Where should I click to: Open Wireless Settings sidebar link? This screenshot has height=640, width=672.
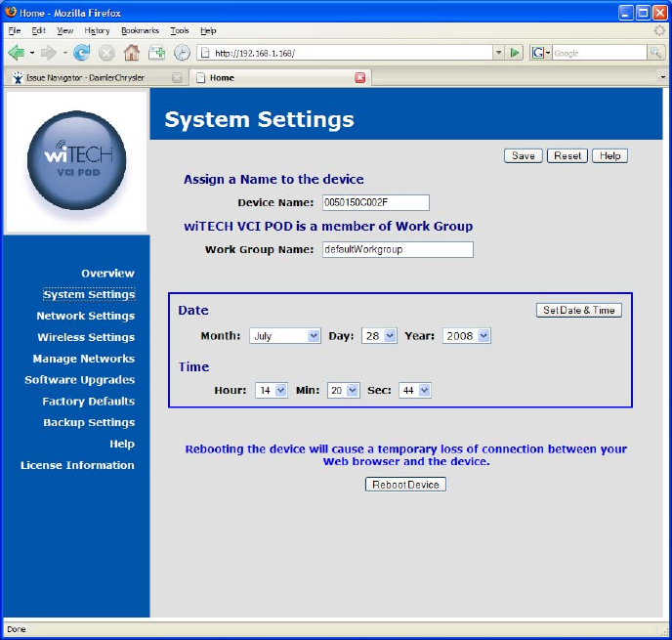[x=86, y=337]
